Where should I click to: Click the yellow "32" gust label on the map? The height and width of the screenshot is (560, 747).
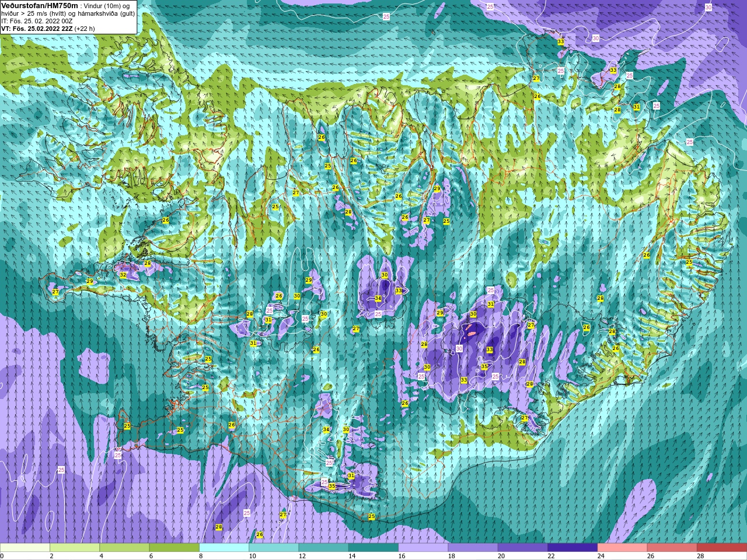click(x=123, y=275)
